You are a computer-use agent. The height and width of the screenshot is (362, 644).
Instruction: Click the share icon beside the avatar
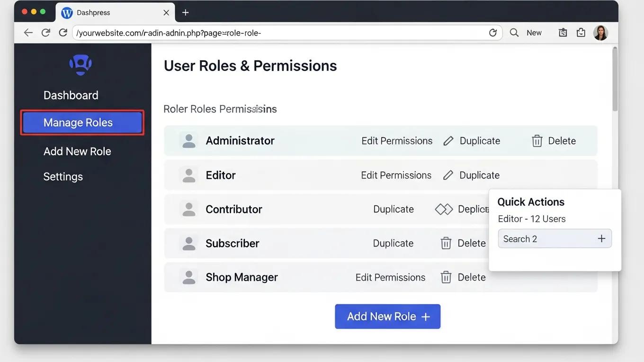coord(581,33)
